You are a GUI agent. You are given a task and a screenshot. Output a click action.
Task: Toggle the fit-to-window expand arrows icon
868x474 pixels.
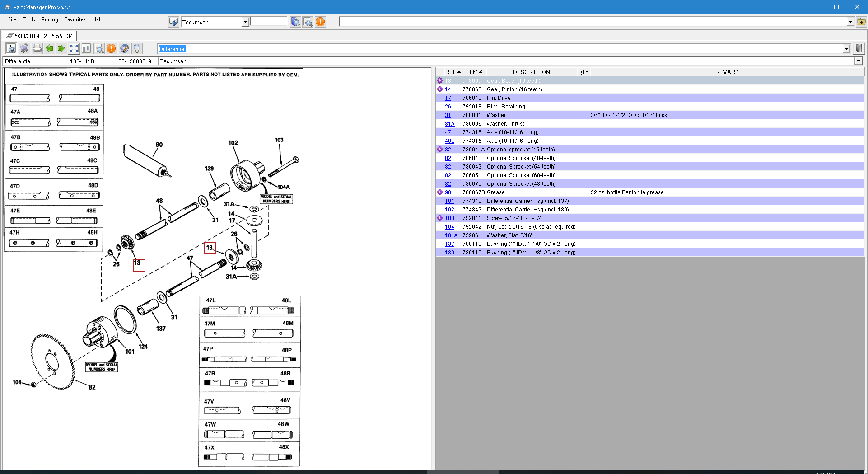click(x=74, y=48)
